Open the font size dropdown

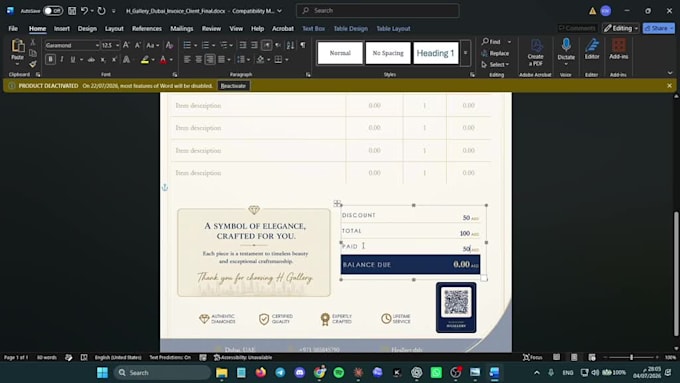pos(118,45)
